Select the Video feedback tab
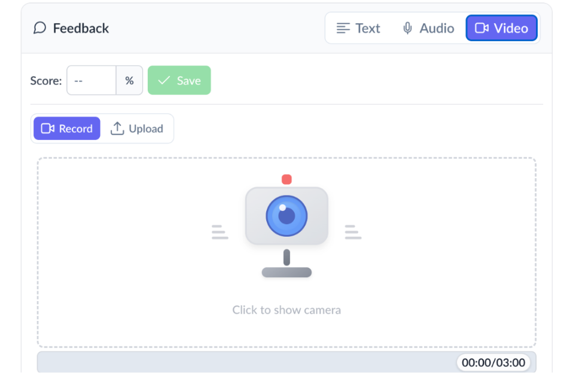Viewport: 576px width, 392px height. coord(501,28)
